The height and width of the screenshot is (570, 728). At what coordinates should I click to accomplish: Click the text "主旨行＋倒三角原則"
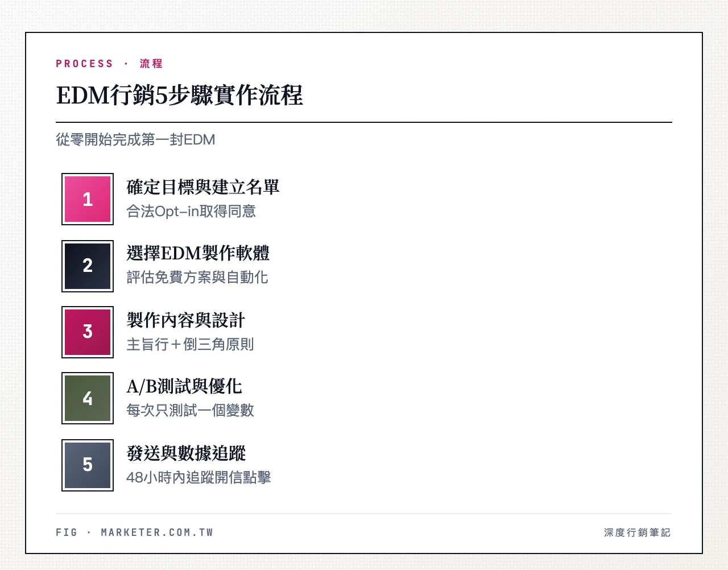pyautogui.click(x=190, y=345)
